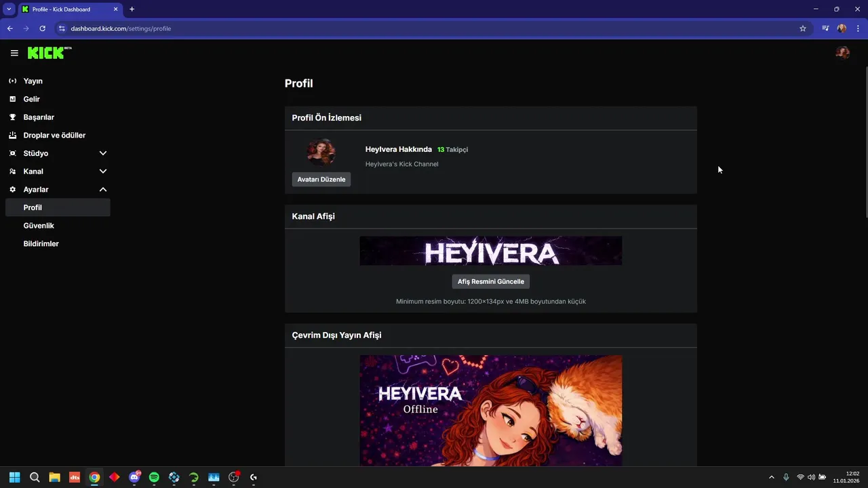The width and height of the screenshot is (868, 488).
Task: Click the Chrome forward arrow
Action: pos(26,28)
